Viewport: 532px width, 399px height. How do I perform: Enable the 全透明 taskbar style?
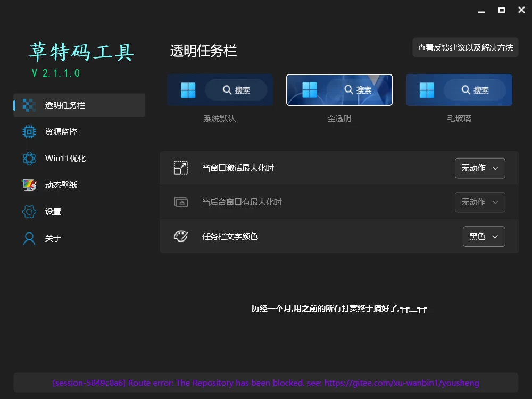coord(339,90)
